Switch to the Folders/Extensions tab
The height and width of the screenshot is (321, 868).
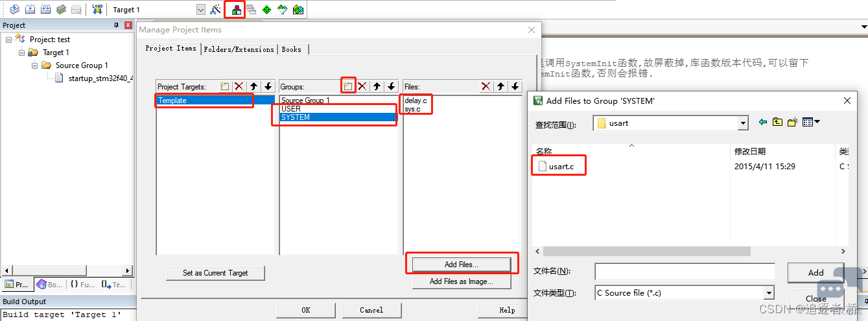239,49
